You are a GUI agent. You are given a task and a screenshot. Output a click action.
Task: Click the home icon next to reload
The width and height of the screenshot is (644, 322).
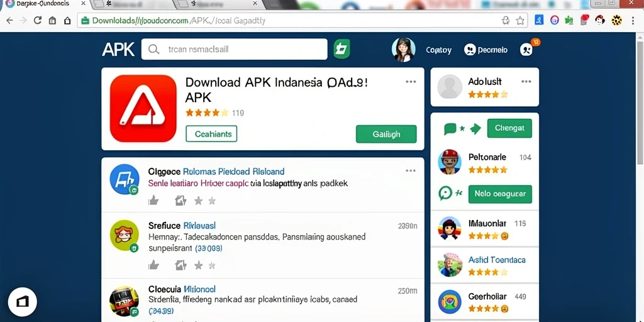53,20
